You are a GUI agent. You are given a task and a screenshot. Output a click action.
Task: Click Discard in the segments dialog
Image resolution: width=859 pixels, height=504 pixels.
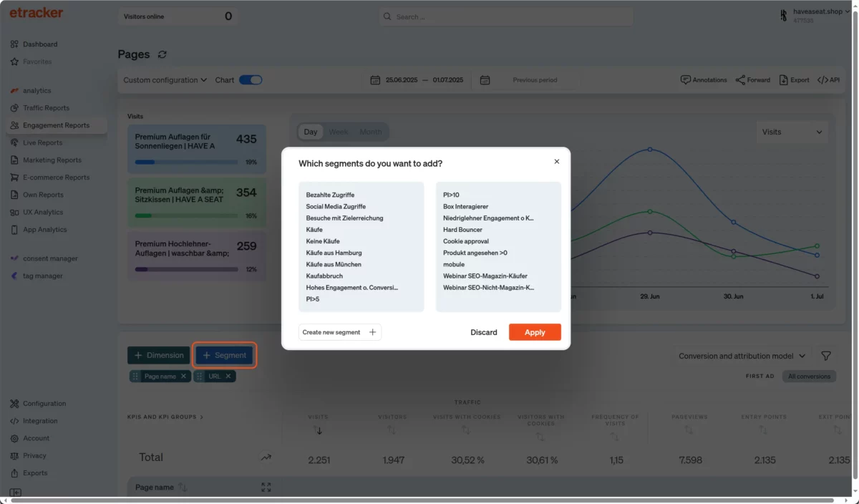coord(484,332)
